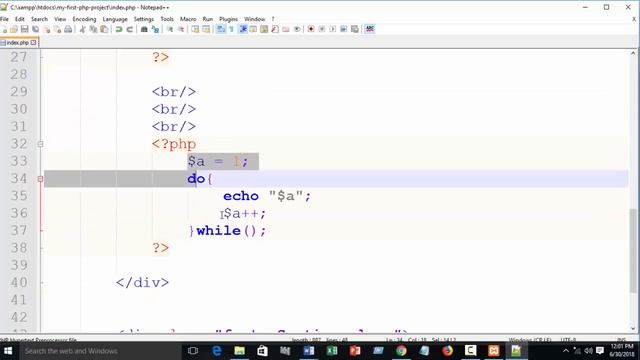Click the </div> closing tag on line 40
Viewport: 640px width, 360px height.
click(x=142, y=282)
